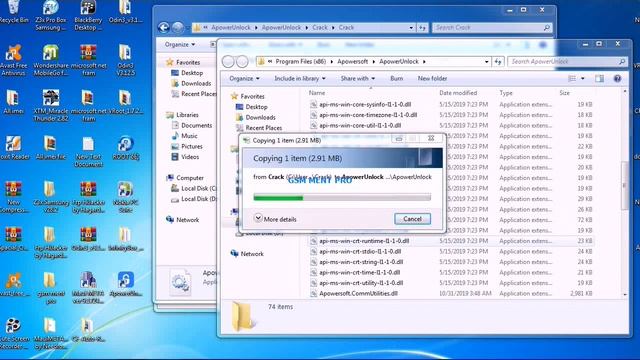Open Share with dropdown

pos(358,78)
